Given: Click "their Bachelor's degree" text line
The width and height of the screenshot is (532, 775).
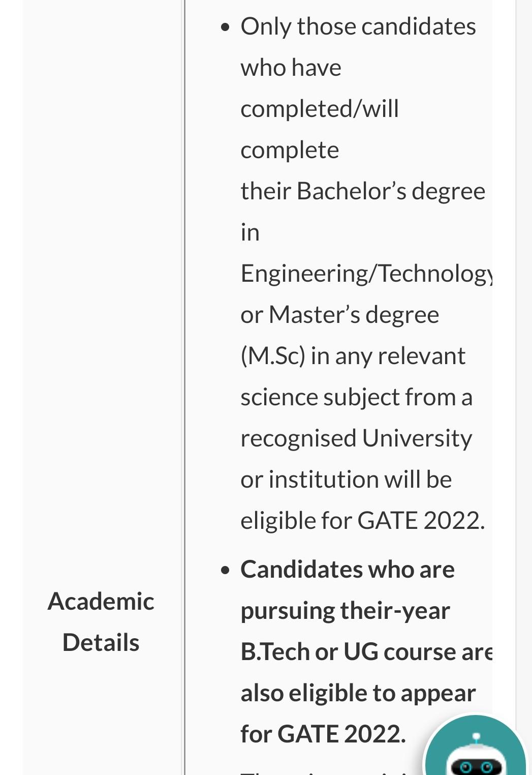Looking at the screenshot, I should [363, 191].
